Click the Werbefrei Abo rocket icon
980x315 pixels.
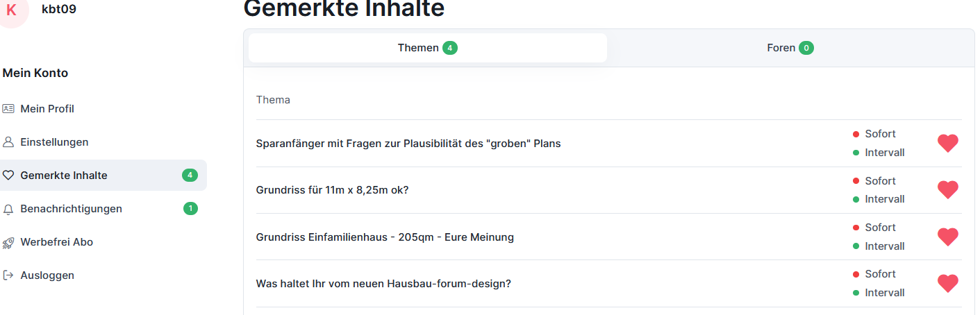[8, 242]
